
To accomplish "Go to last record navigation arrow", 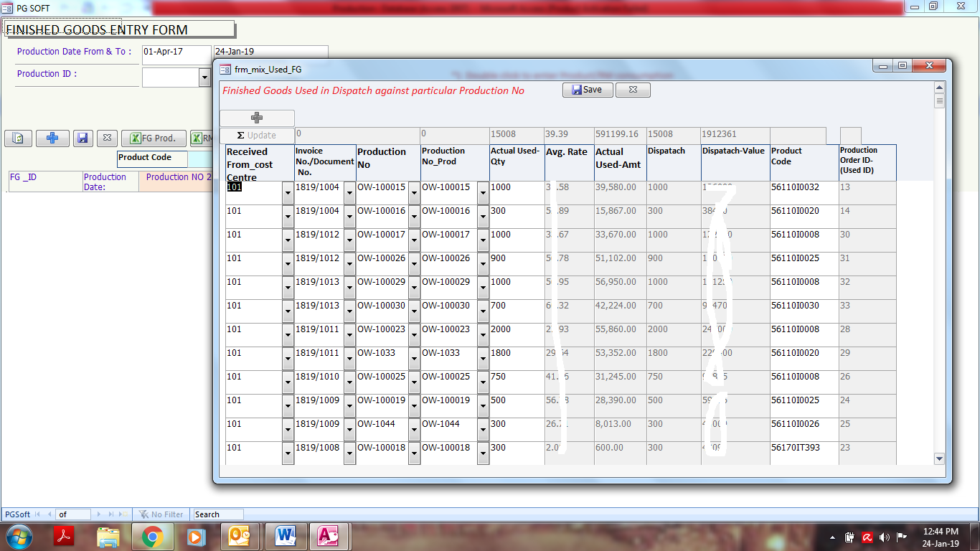I will [111, 514].
